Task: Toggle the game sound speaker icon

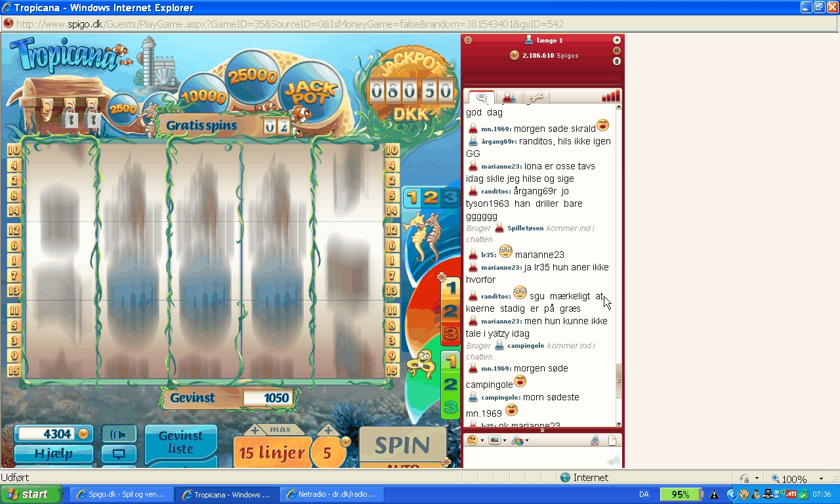Action: pos(119,434)
